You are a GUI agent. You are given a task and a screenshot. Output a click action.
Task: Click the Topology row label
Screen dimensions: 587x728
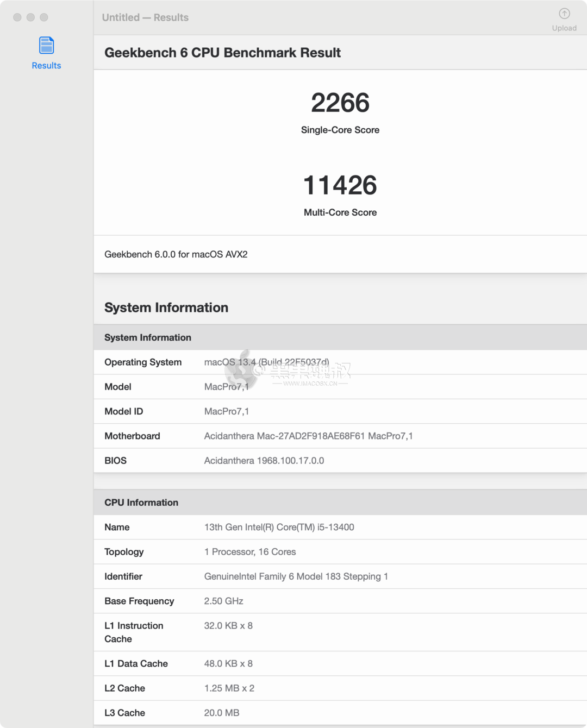click(x=124, y=552)
